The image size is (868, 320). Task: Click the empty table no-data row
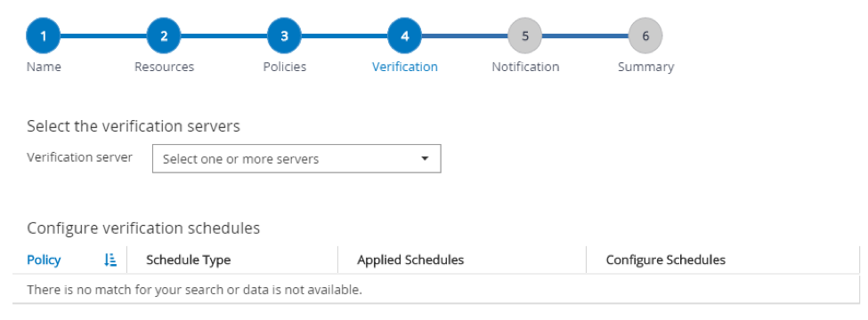point(435,289)
